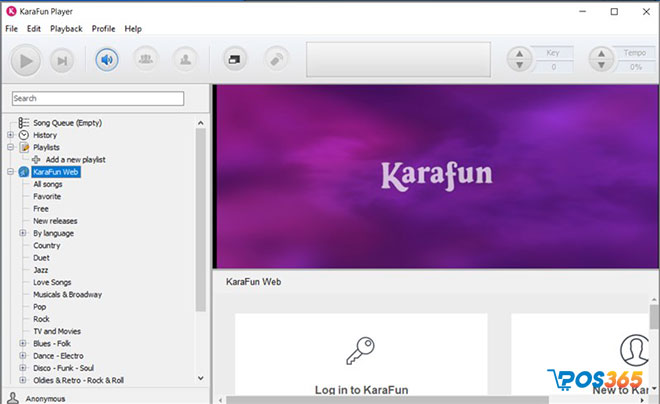Screen dimensions: 660x404
Task: Click the empty song display box
Action: [398, 59]
